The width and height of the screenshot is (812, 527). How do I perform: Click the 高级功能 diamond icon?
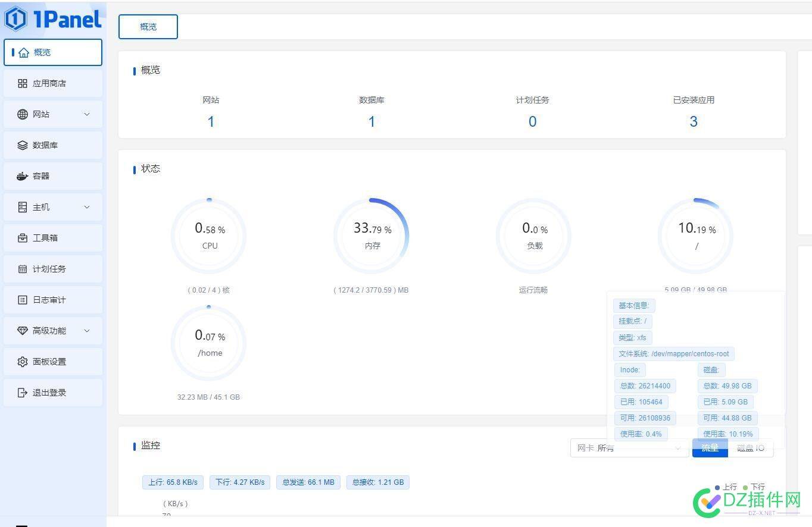pos(23,331)
